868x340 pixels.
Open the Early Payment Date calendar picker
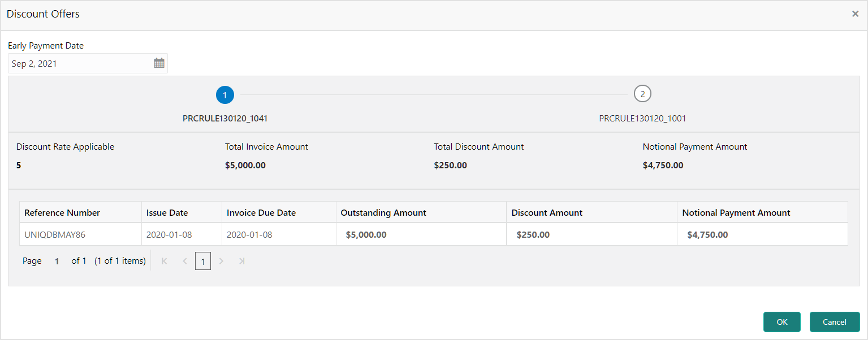point(159,63)
